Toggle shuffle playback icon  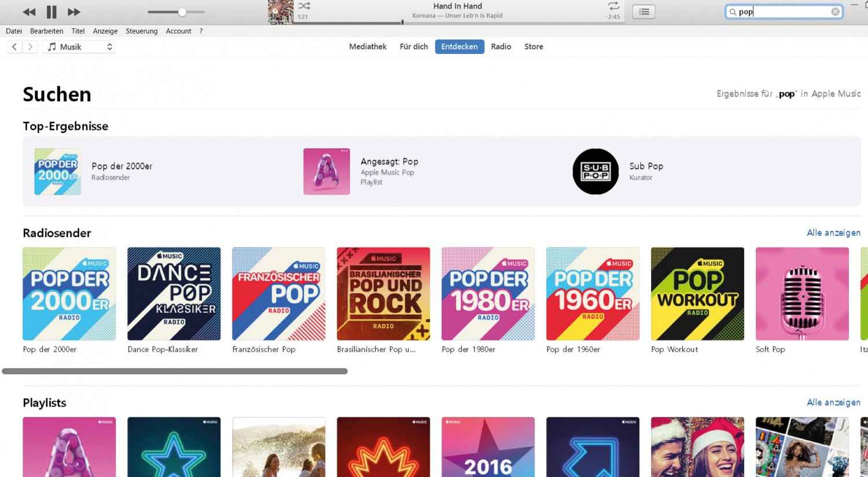pyautogui.click(x=304, y=6)
